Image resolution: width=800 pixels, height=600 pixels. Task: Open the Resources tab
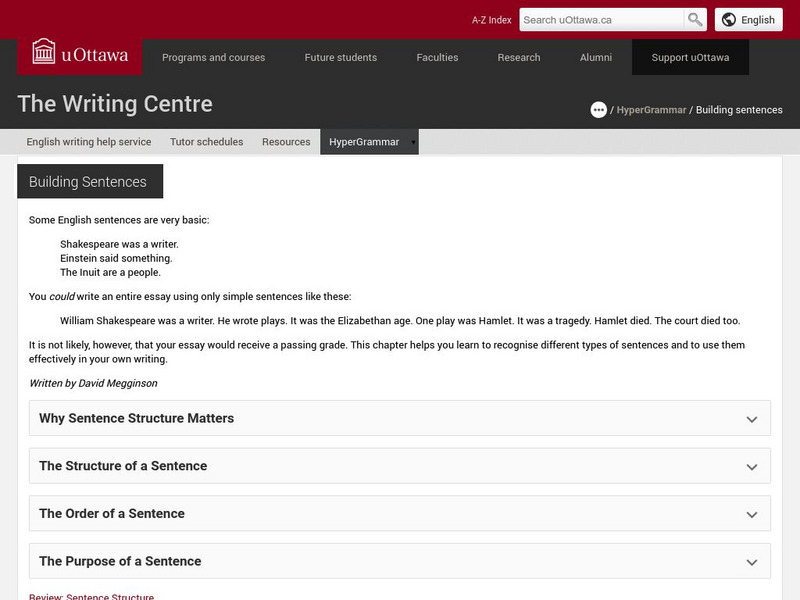(x=286, y=142)
